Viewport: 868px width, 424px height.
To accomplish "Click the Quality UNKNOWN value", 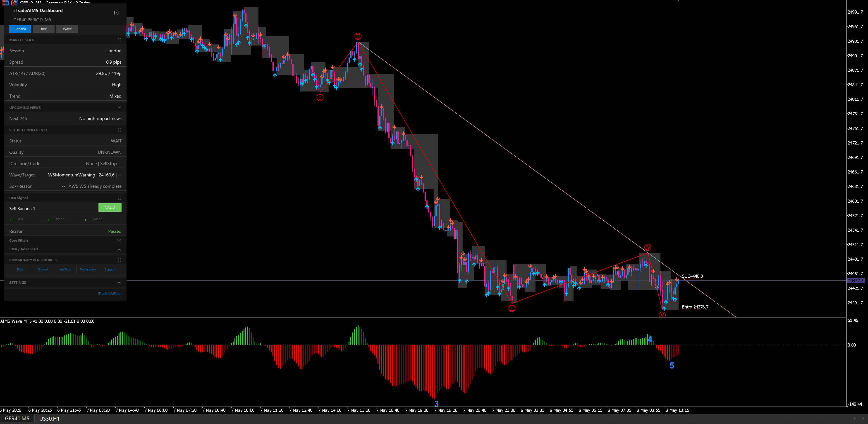I will [x=110, y=152].
